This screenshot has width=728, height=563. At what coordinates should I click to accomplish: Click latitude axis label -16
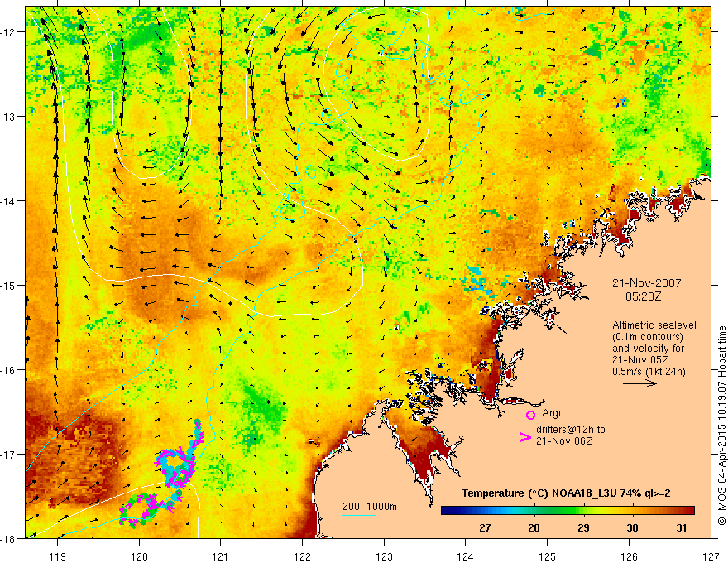click(8, 370)
